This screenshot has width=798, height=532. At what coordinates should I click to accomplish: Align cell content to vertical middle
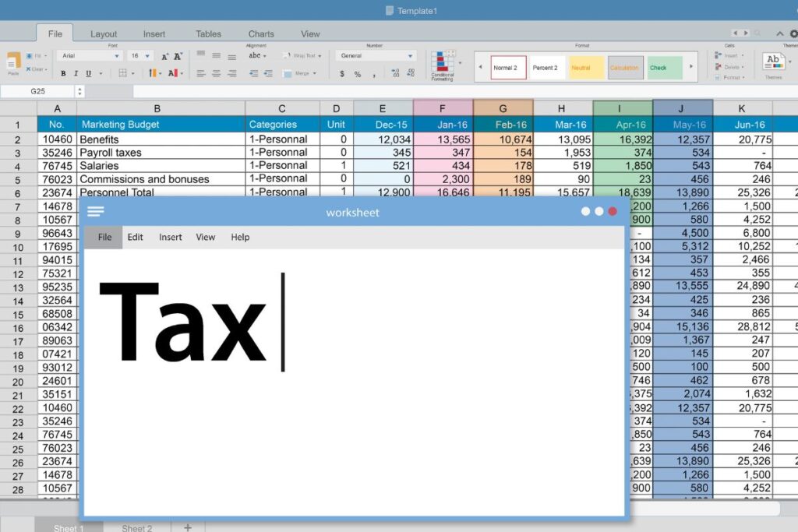pyautogui.click(x=217, y=55)
